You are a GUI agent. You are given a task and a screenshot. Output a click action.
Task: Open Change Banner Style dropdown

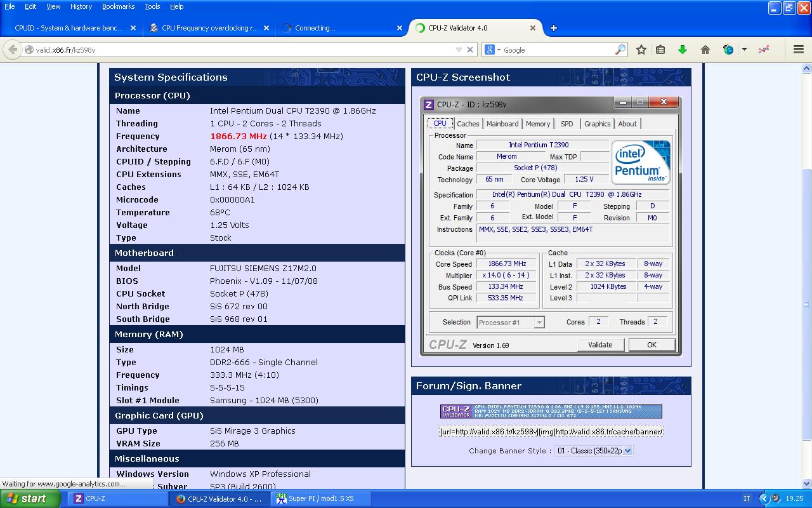click(x=594, y=451)
